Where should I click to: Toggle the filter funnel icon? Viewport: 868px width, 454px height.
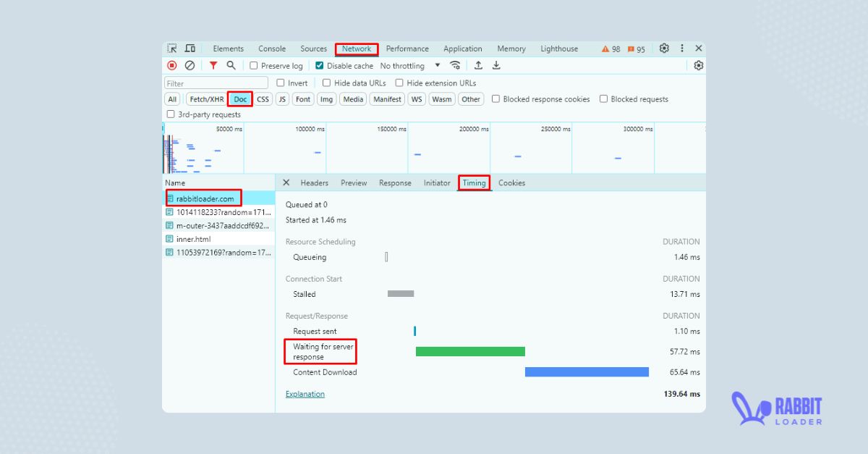coord(213,65)
